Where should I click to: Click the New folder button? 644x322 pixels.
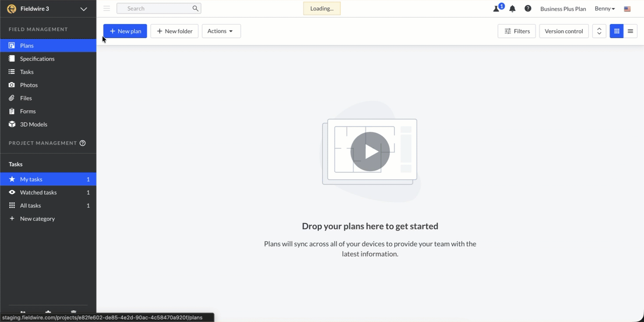click(174, 31)
